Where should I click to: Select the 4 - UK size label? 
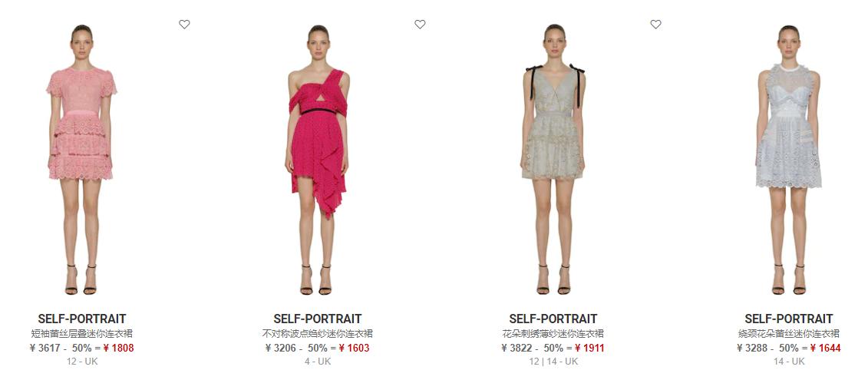[318, 362]
